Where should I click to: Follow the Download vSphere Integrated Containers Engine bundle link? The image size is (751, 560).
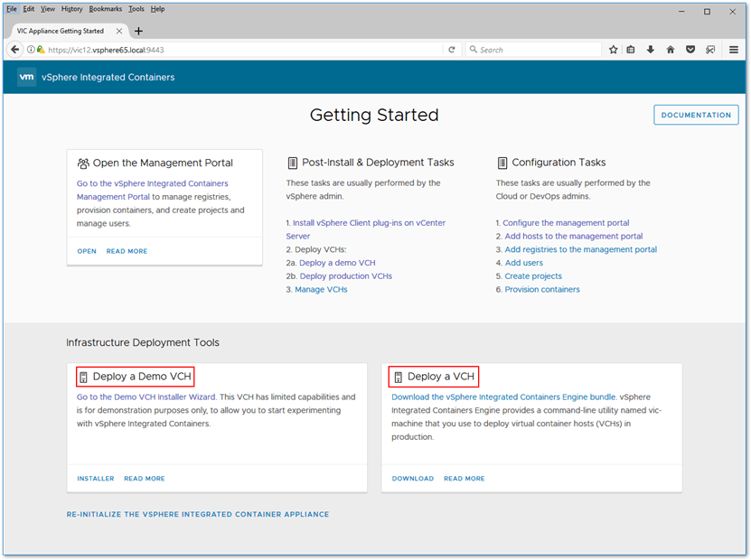tap(504, 397)
